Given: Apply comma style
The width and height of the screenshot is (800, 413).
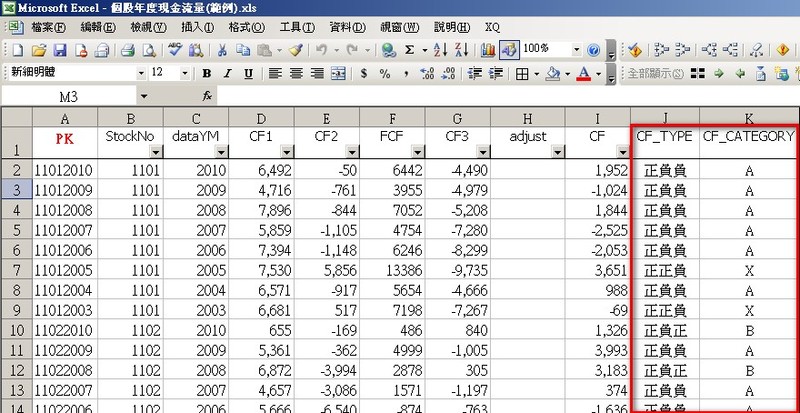Looking at the screenshot, I should [406, 74].
